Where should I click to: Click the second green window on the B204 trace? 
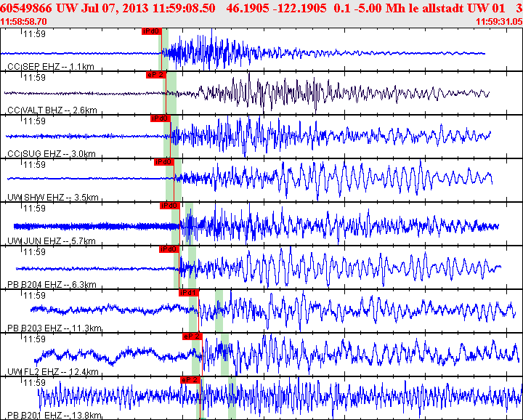pos(192,267)
